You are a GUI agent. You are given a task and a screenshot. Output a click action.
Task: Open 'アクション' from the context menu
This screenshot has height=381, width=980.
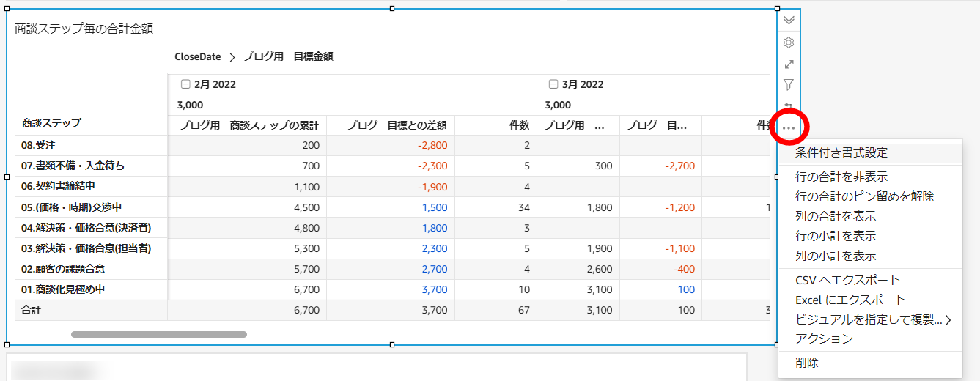[824, 339]
